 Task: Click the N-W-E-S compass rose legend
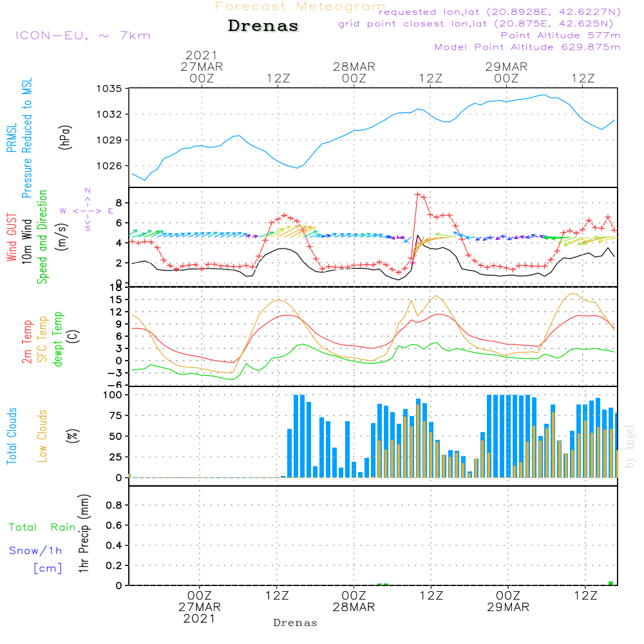click(x=87, y=210)
